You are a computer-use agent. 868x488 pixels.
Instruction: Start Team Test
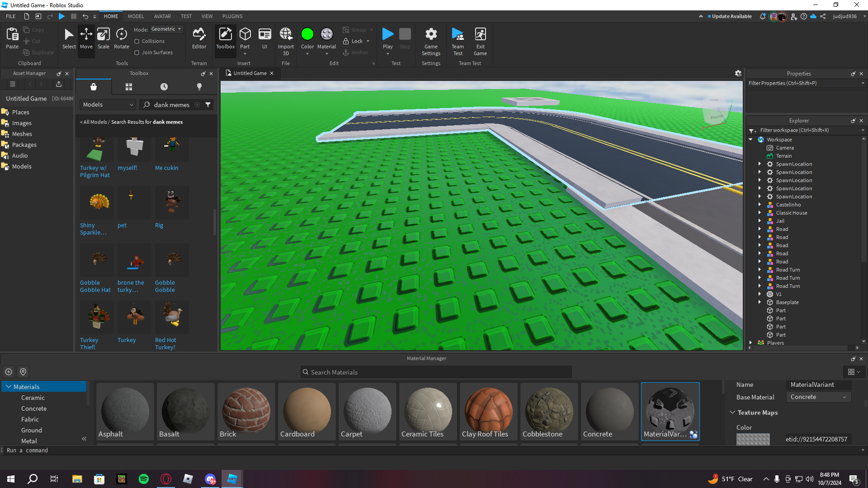point(458,41)
